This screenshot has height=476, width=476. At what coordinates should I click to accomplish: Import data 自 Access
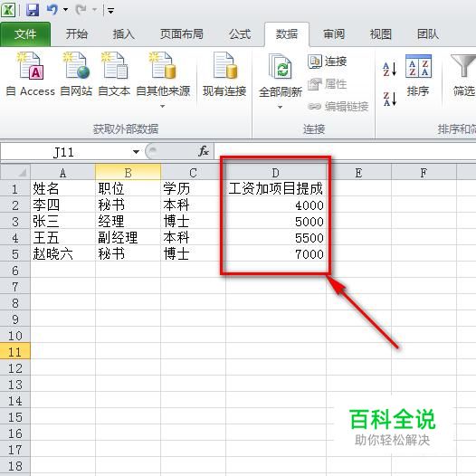[31, 74]
